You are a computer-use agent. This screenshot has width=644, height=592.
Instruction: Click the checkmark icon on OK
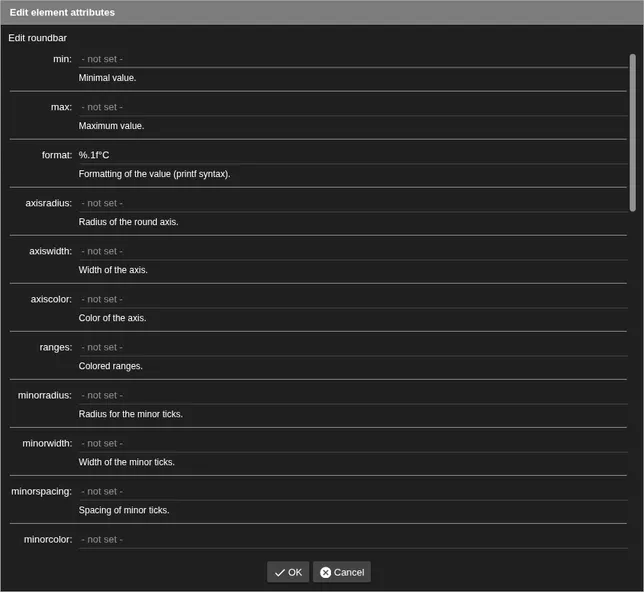pos(280,572)
